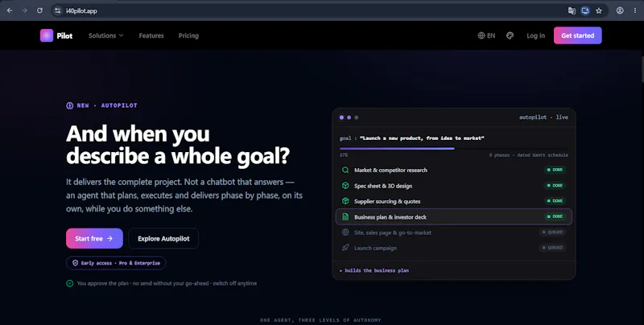Select the Spec sheet & 3D design row
The image size is (644, 325).
pos(454,186)
